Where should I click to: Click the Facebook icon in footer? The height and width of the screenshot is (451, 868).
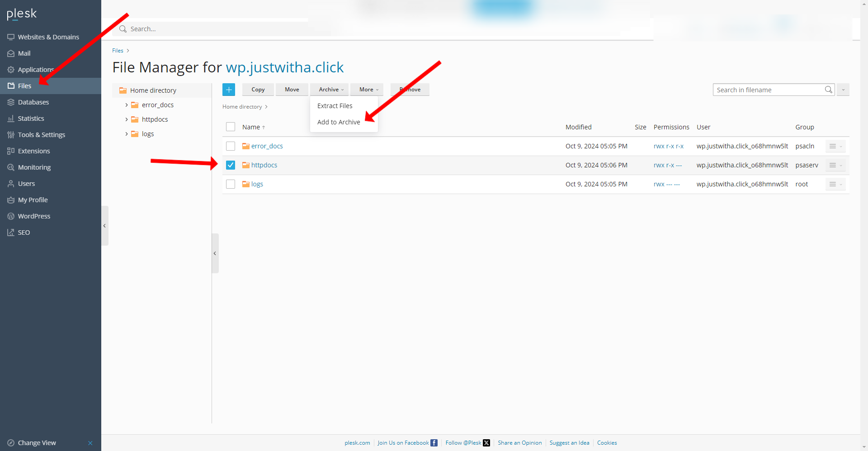[434, 443]
